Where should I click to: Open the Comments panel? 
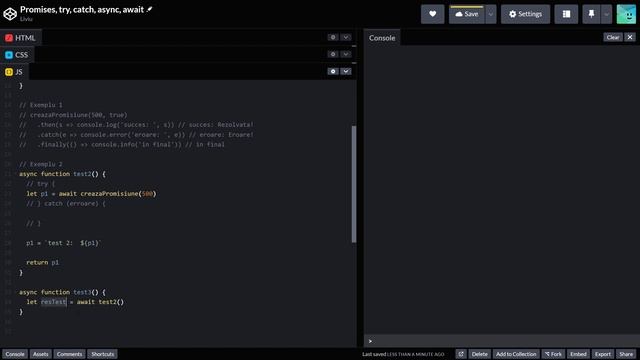[x=69, y=354]
